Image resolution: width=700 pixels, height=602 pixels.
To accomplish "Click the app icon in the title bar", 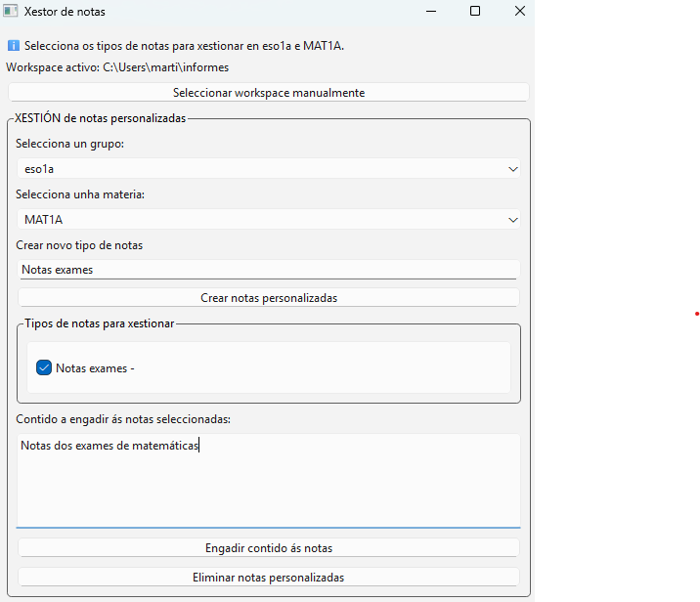I will (x=12, y=12).
